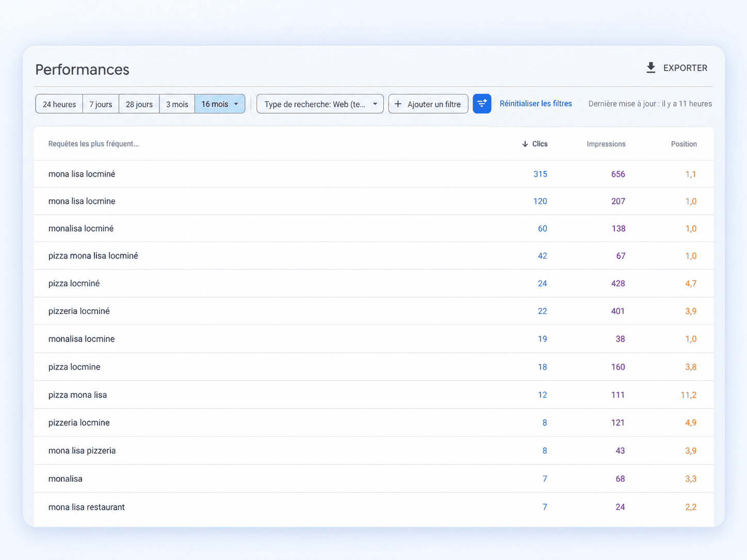The image size is (747, 560).
Task: Click the Ajouter un filtre button
Action: [x=428, y=104]
